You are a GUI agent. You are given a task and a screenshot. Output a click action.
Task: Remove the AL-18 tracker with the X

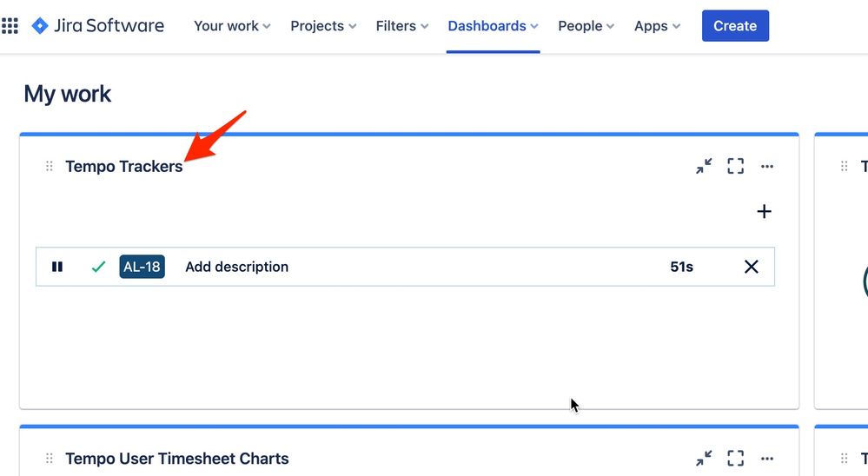coord(752,267)
